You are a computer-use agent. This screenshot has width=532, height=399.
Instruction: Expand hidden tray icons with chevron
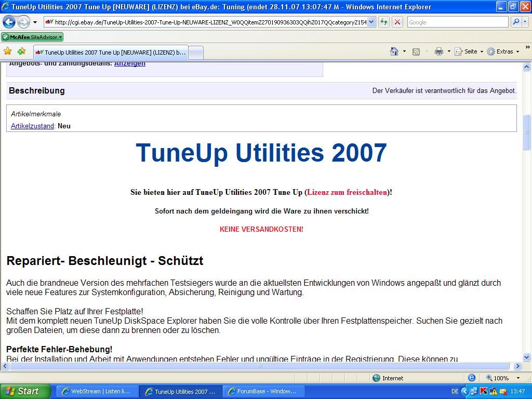point(464,391)
